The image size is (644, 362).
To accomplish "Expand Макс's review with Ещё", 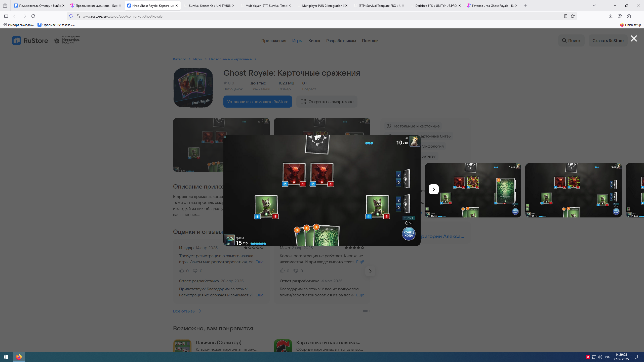I will point(360,262).
